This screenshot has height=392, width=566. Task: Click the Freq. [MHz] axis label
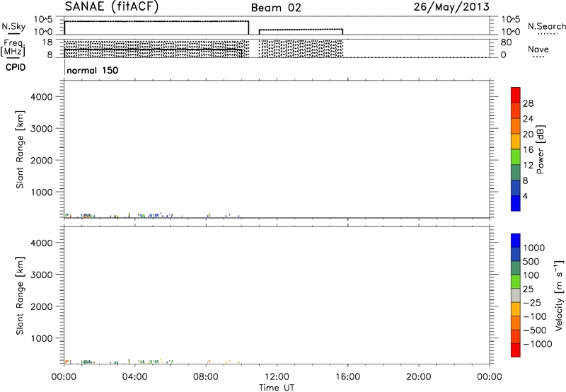[13, 47]
